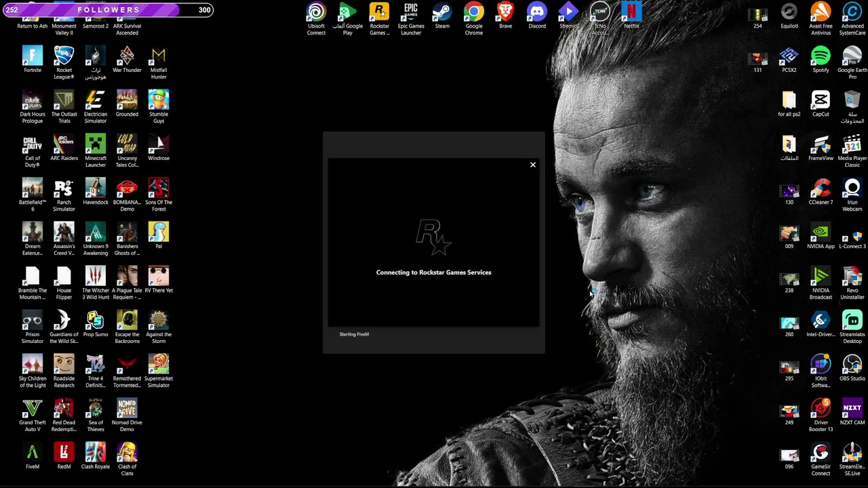Click the CCleaner 7 icon

click(821, 192)
